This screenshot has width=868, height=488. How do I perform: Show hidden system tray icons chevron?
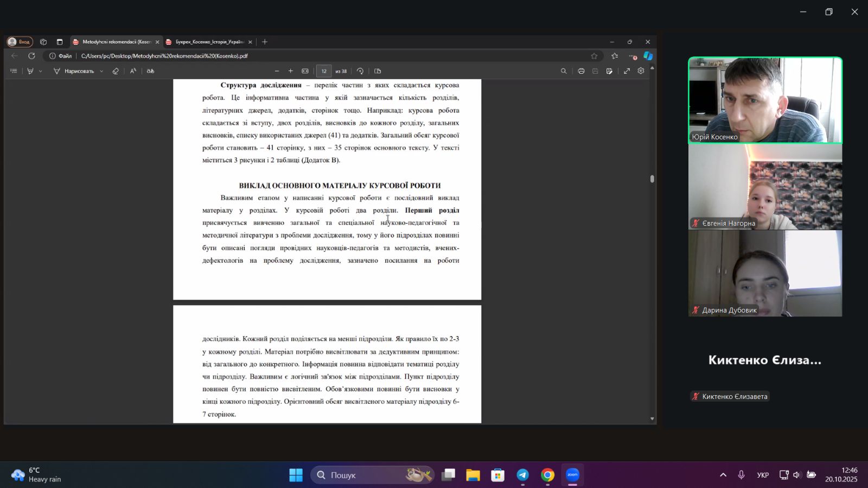coord(723,475)
